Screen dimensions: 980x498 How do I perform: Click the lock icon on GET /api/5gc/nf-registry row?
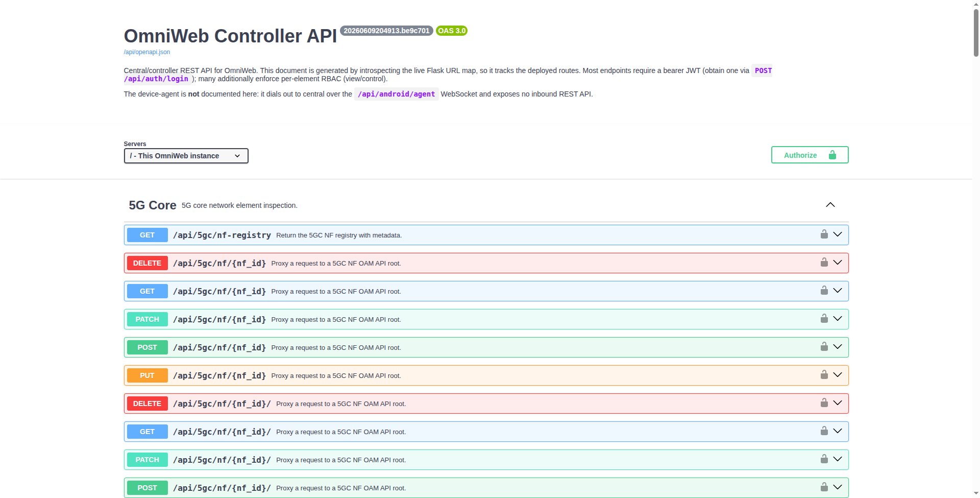coord(824,234)
